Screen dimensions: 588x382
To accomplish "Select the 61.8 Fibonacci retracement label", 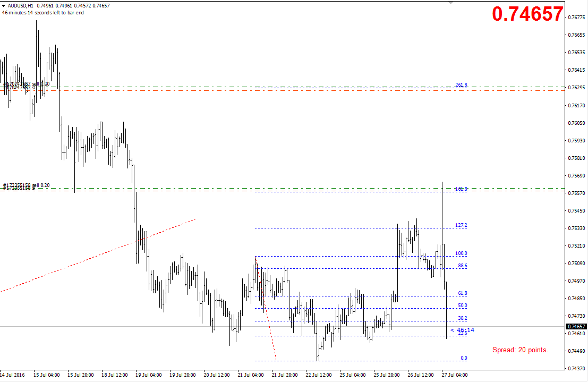I will [462, 293].
